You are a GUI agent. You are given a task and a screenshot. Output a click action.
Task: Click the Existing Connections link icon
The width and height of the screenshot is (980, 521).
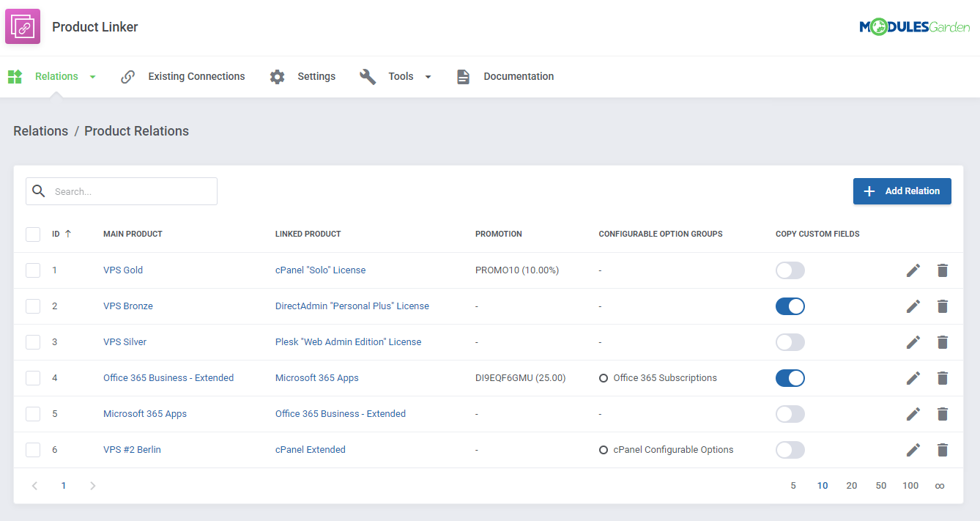pyautogui.click(x=127, y=76)
